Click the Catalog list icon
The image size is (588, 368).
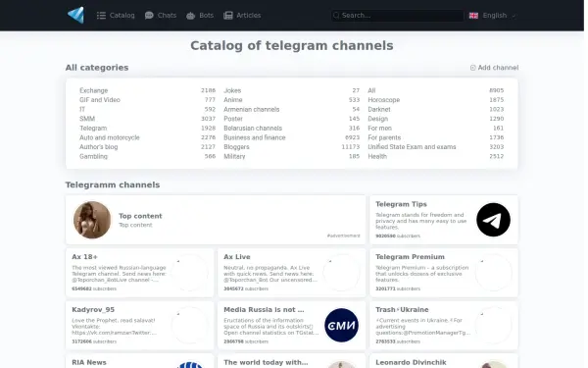click(x=101, y=16)
